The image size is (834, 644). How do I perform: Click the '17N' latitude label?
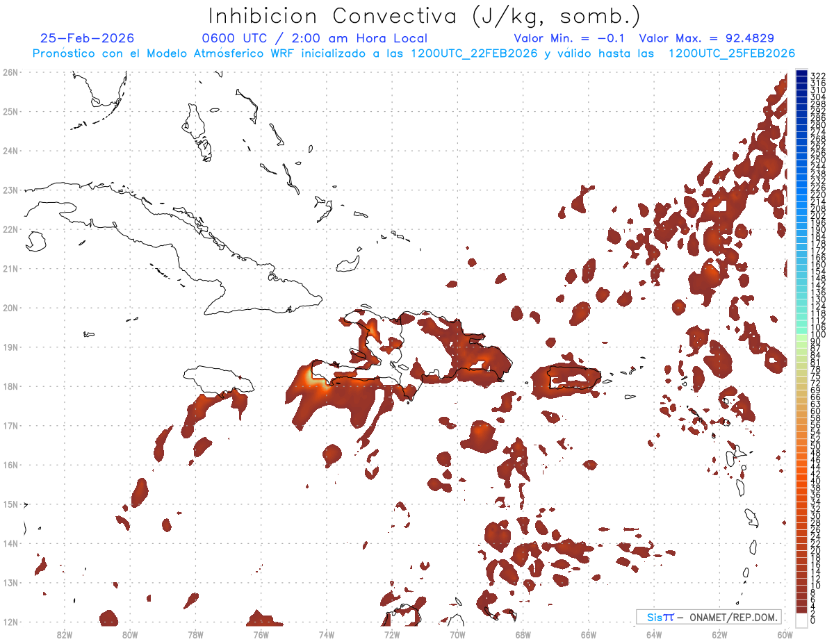pyautogui.click(x=10, y=425)
